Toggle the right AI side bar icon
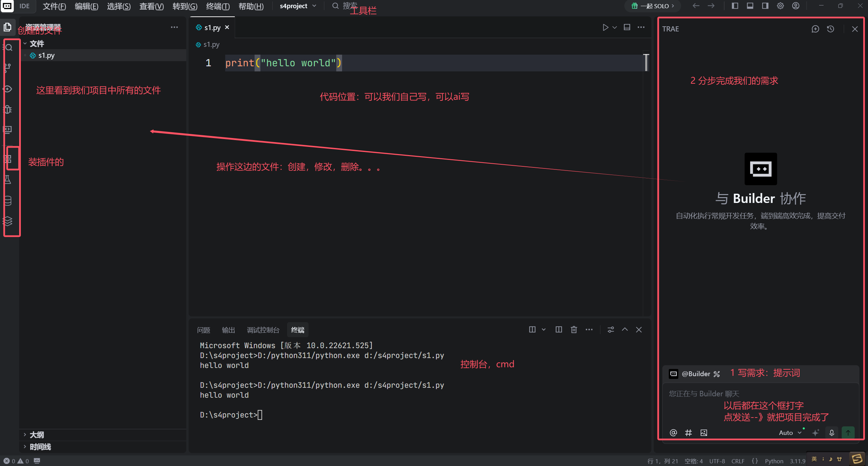The image size is (868, 466). point(765,6)
